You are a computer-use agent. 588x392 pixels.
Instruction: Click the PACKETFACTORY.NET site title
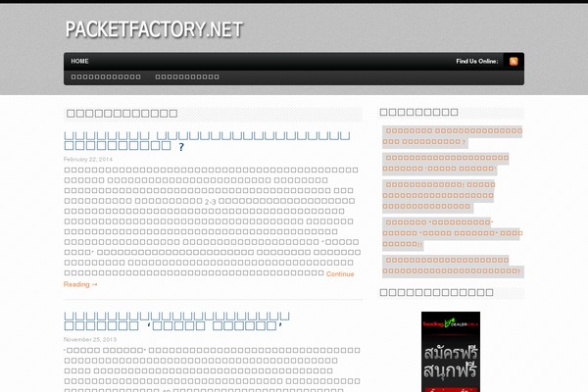pyautogui.click(x=154, y=29)
